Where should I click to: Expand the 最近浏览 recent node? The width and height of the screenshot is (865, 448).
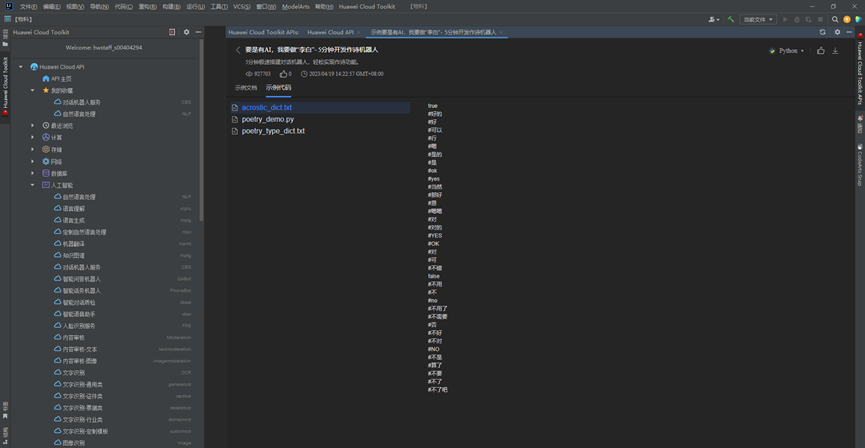[32, 126]
